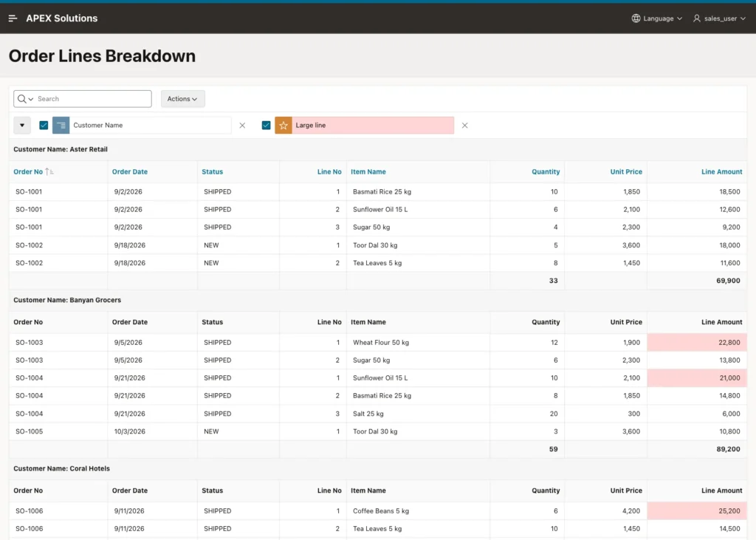Click highlighted Line Amount 21,000 cell

(x=697, y=378)
